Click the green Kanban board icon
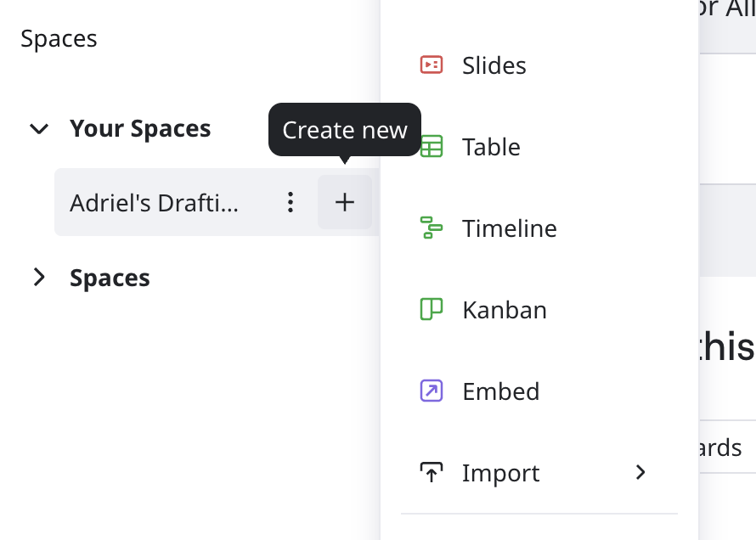The width and height of the screenshot is (756, 540). click(x=432, y=309)
